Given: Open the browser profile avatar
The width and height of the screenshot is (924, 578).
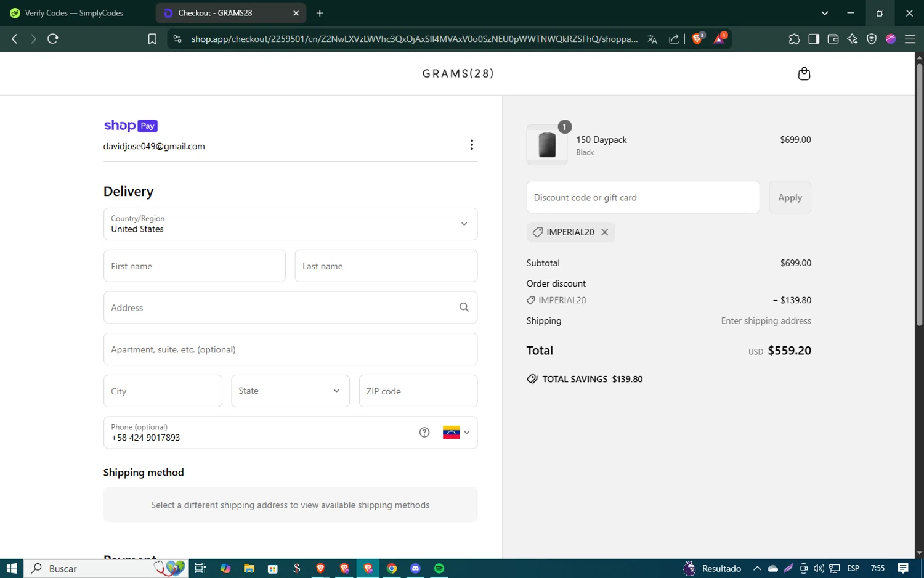Looking at the screenshot, I should coord(891,39).
